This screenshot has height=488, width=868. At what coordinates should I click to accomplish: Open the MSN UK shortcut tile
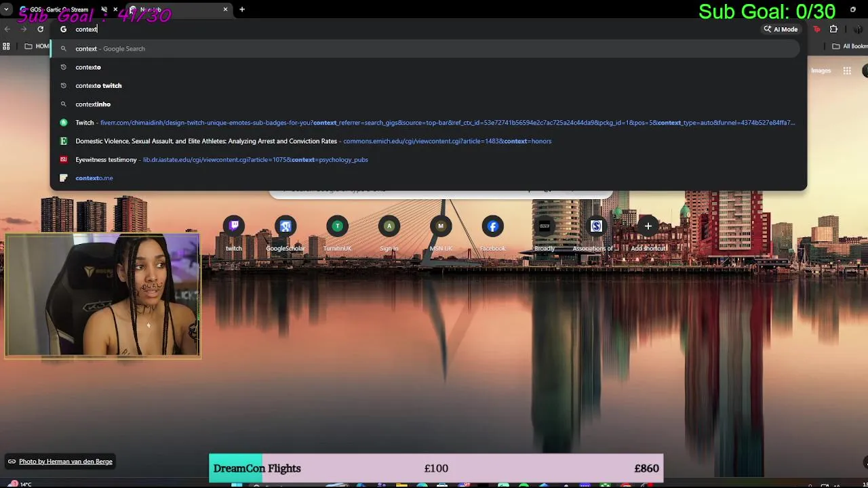point(441,234)
